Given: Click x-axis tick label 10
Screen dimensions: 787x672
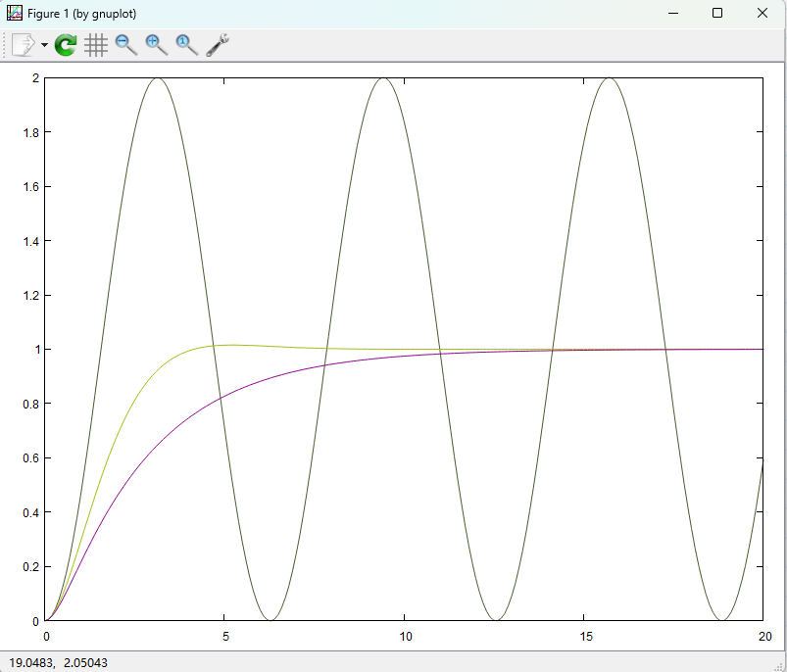Looking at the screenshot, I should pyautogui.click(x=405, y=635).
